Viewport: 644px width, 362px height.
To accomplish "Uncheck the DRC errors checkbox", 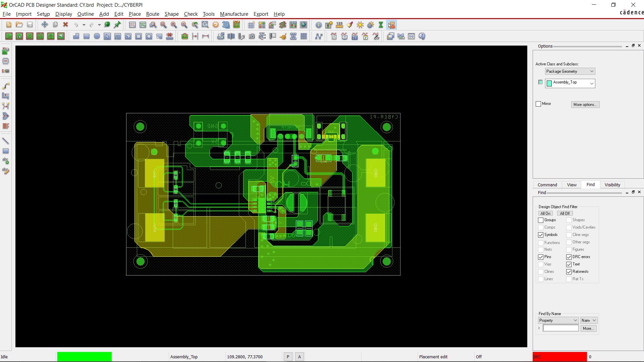I will coord(569,257).
